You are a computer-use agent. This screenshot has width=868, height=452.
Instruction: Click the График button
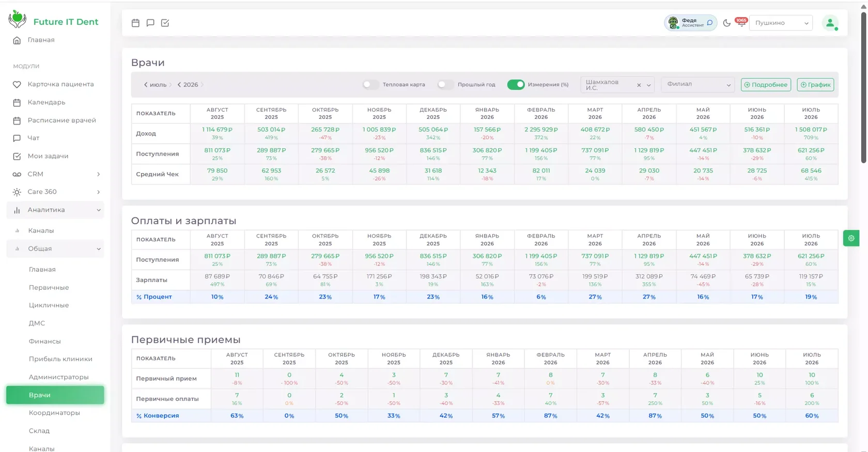[x=815, y=85]
